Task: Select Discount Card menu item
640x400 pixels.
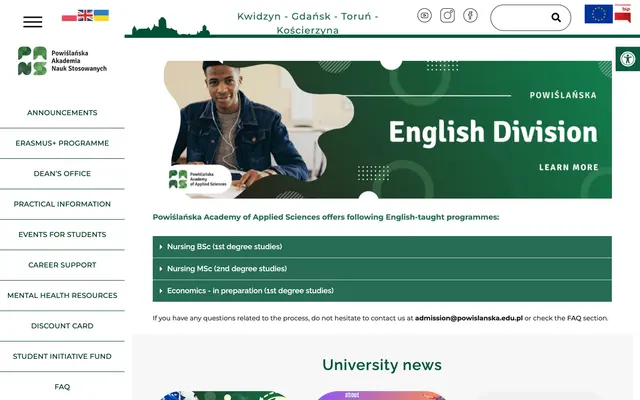Action: tap(62, 326)
